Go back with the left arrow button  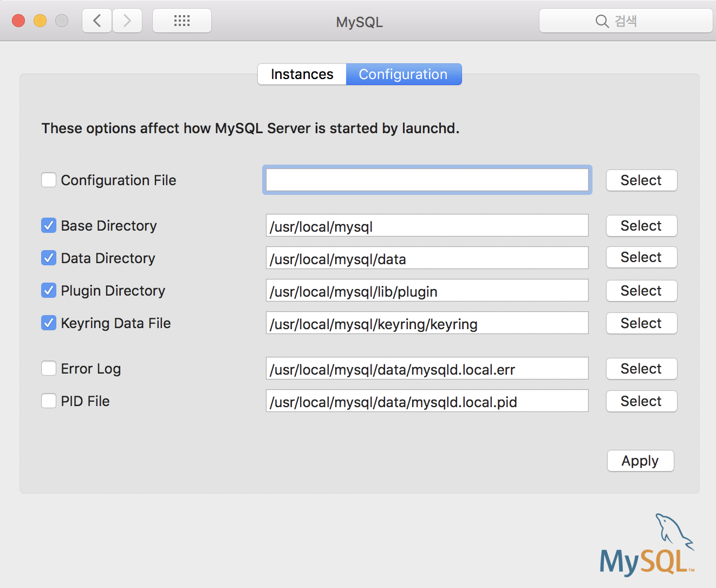pyautogui.click(x=97, y=21)
